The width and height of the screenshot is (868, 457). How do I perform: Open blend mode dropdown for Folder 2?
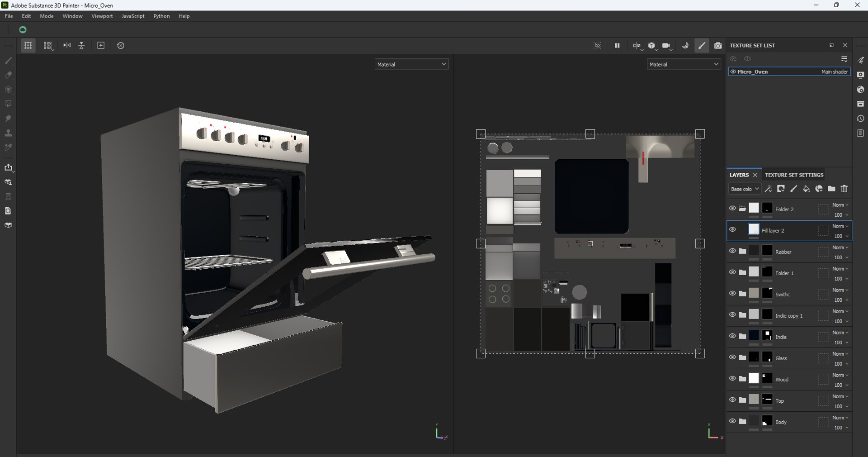coord(840,205)
